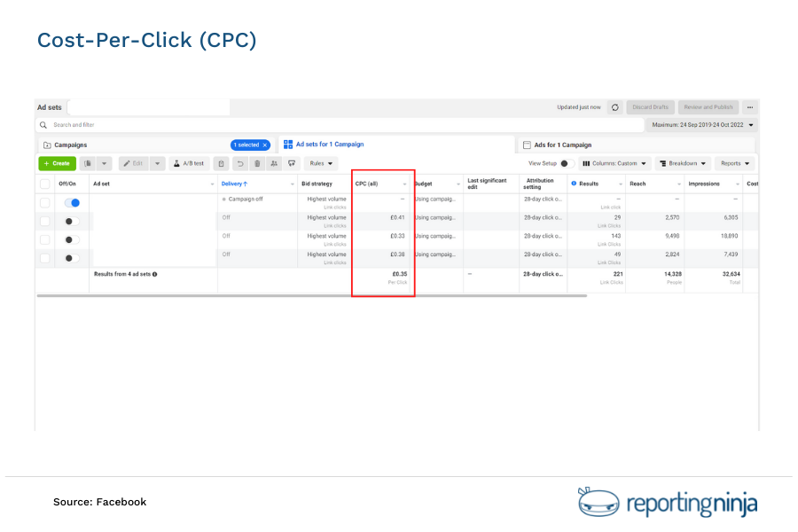Select the audiences icon in the toolbar

point(274,163)
